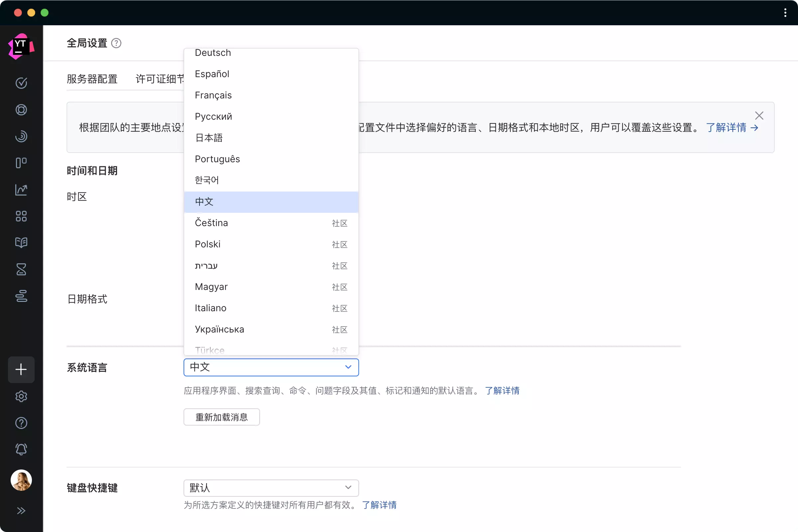This screenshot has height=532, width=798.
Task: Open the dashboards grid icon
Action: click(21, 216)
